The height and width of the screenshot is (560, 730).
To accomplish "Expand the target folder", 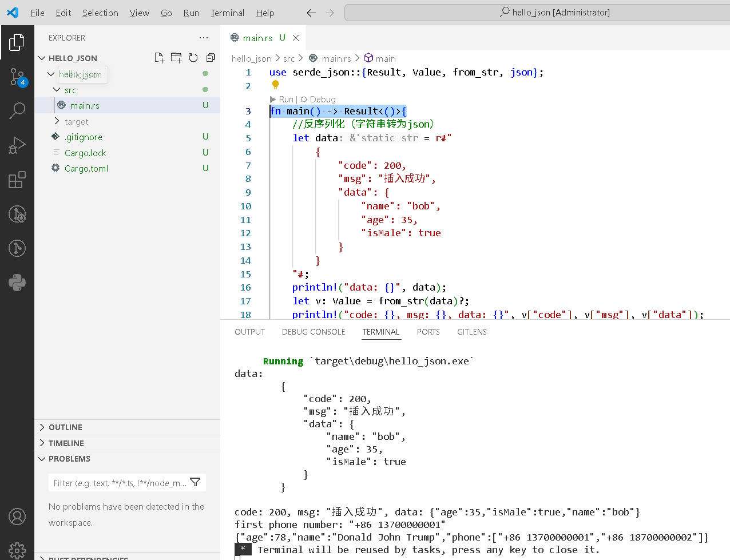I will pyautogui.click(x=76, y=121).
